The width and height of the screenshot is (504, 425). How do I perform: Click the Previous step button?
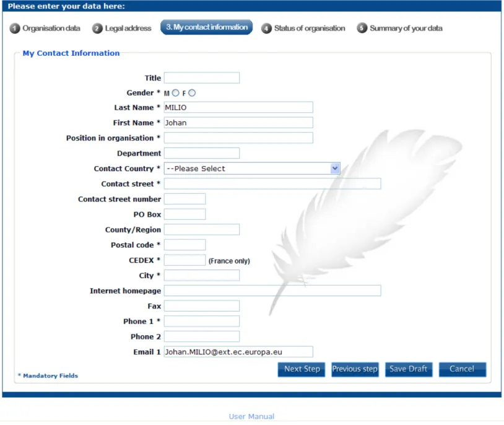coord(355,369)
